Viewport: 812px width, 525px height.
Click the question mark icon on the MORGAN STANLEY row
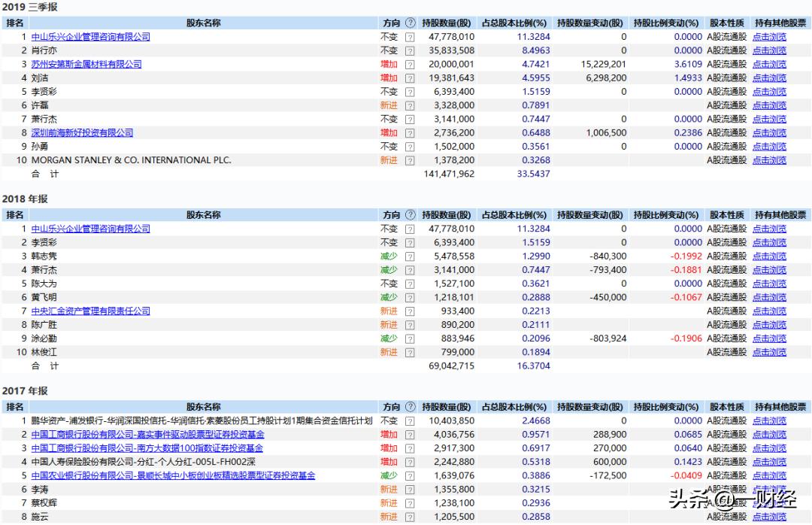tap(409, 159)
